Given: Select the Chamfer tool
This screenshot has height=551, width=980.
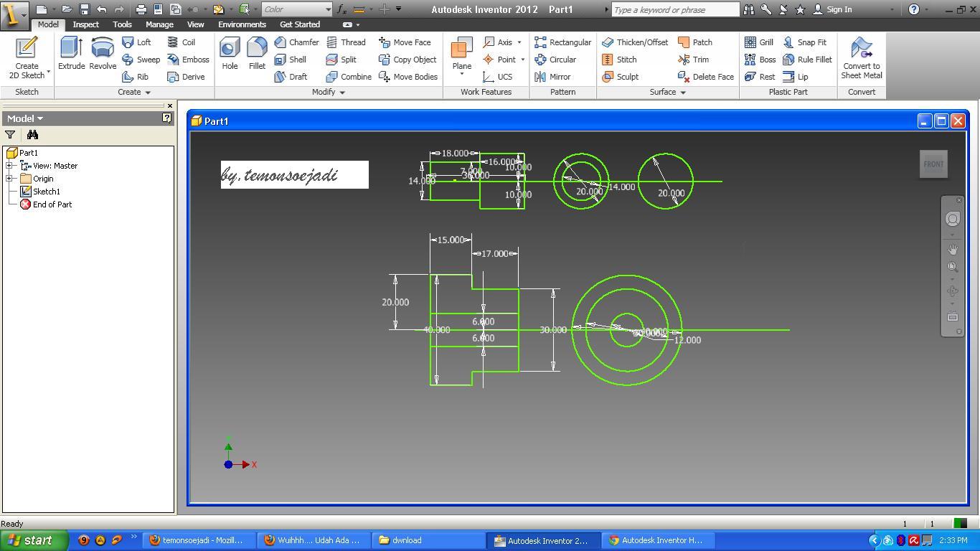Looking at the screenshot, I should pyautogui.click(x=296, y=42).
